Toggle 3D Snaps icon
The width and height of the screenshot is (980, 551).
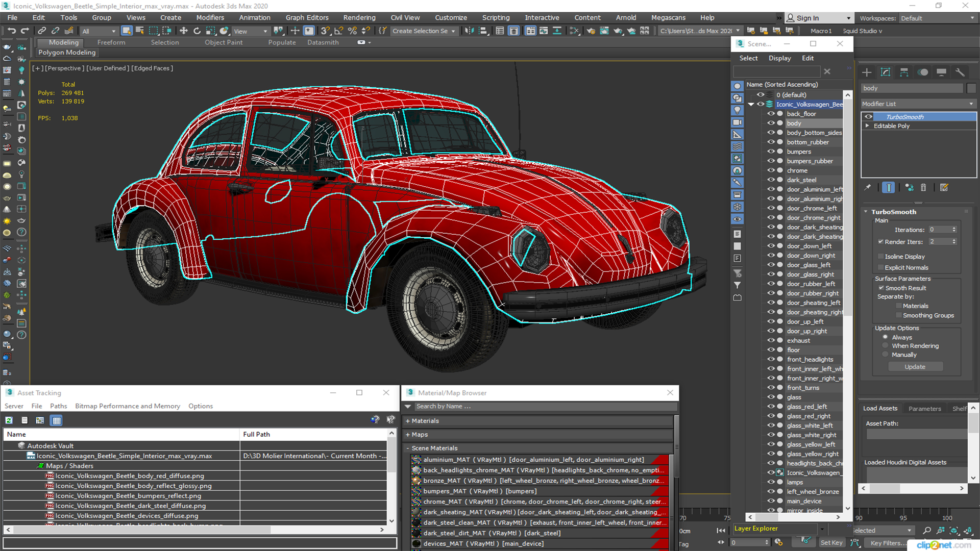(325, 31)
